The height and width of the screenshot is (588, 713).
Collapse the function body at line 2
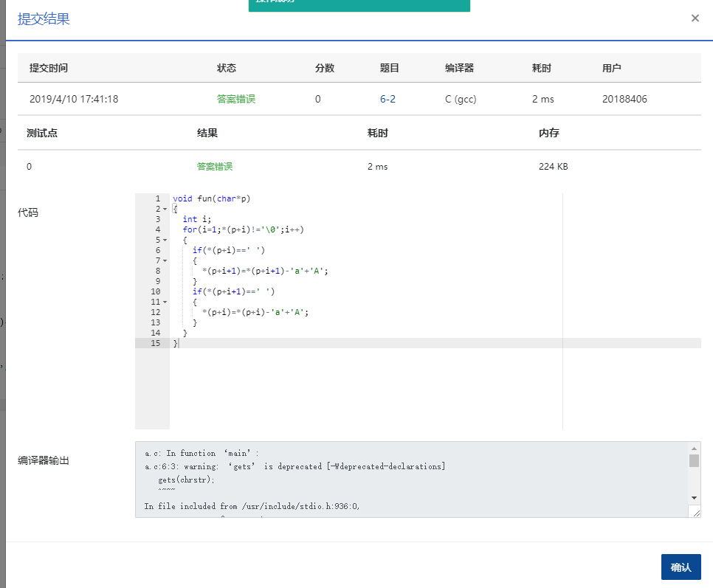click(x=165, y=210)
